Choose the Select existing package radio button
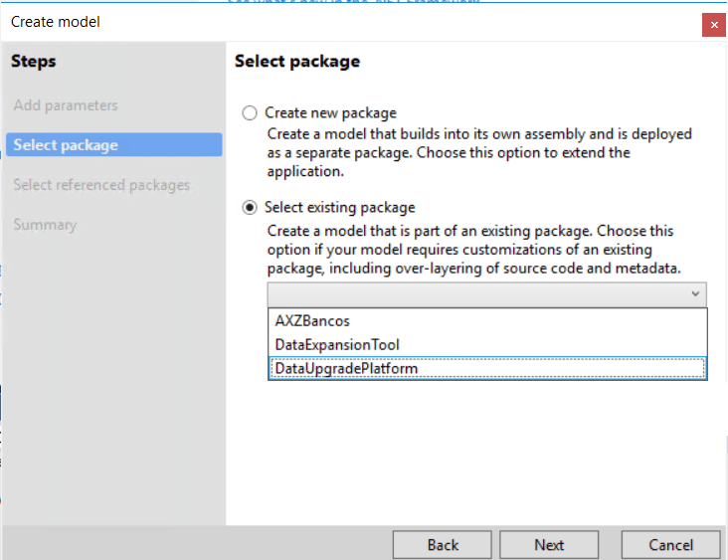Image resolution: width=728 pixels, height=560 pixels. (x=250, y=208)
